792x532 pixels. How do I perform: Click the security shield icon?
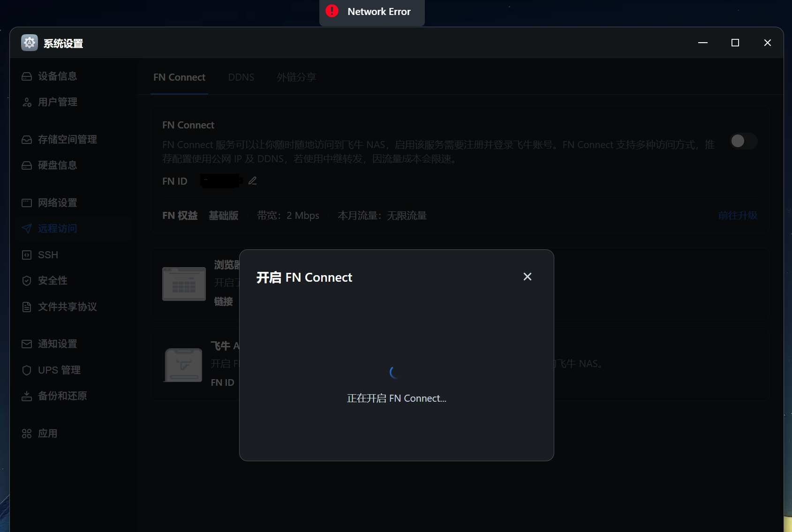click(x=27, y=281)
